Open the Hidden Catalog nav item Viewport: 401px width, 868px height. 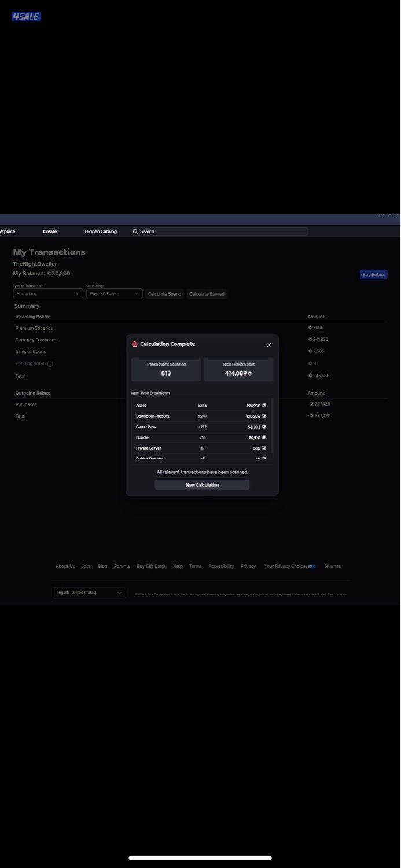pos(101,231)
